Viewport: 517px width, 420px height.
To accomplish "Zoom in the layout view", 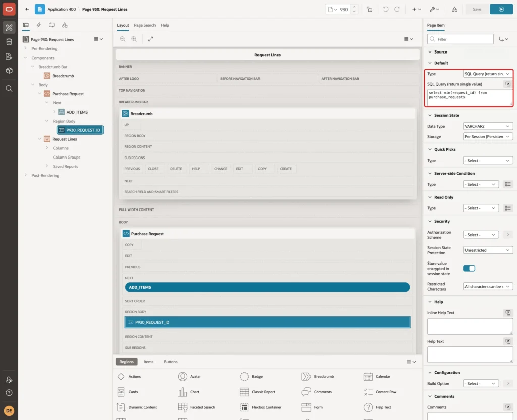I will [134, 39].
